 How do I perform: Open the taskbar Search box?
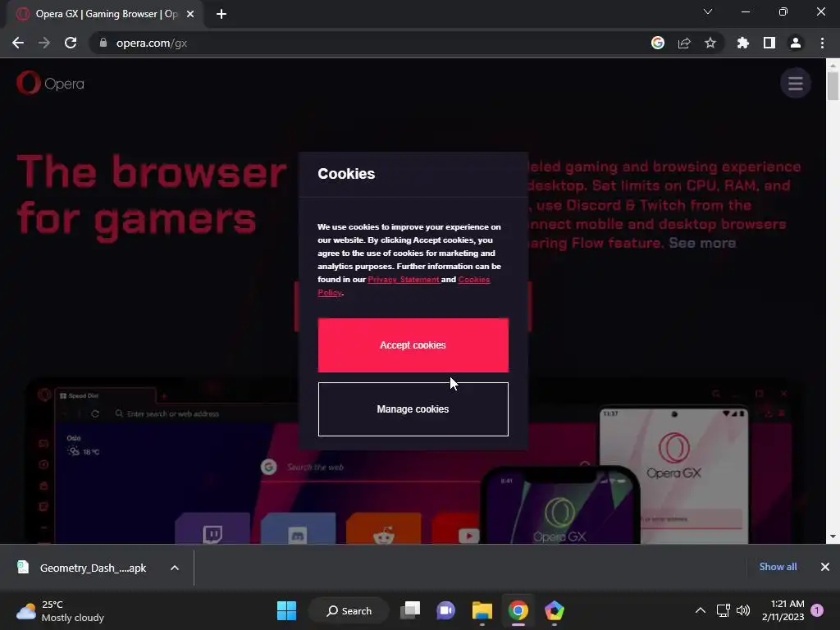pos(349,610)
